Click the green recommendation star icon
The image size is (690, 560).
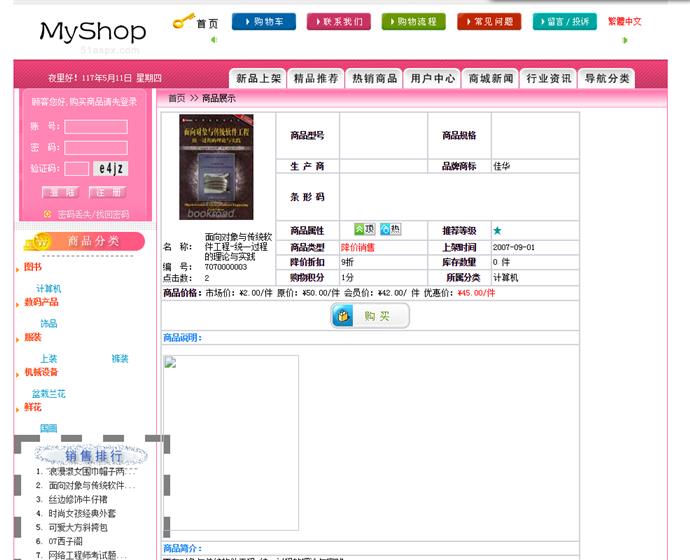(497, 231)
